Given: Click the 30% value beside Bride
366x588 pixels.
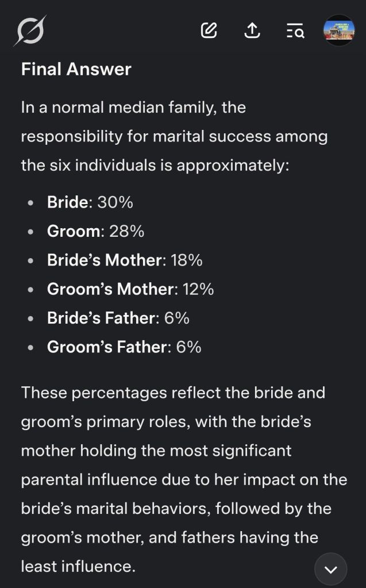Looking at the screenshot, I should click(x=115, y=202).
